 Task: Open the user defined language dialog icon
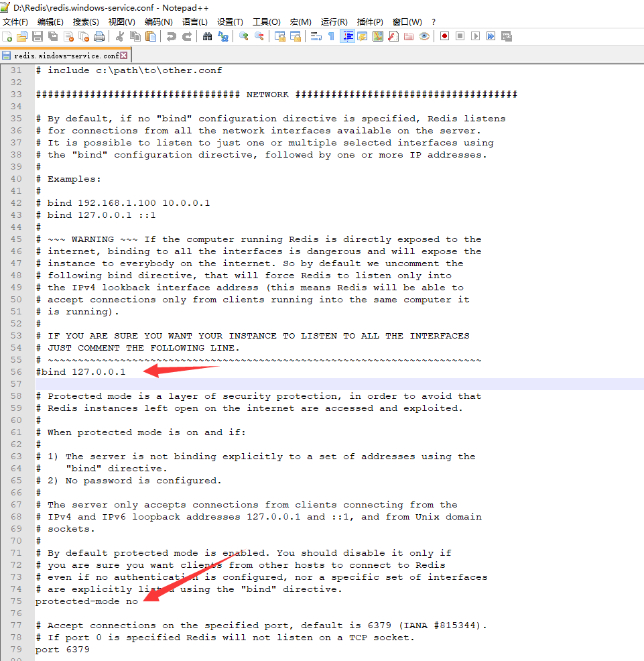[x=363, y=37]
